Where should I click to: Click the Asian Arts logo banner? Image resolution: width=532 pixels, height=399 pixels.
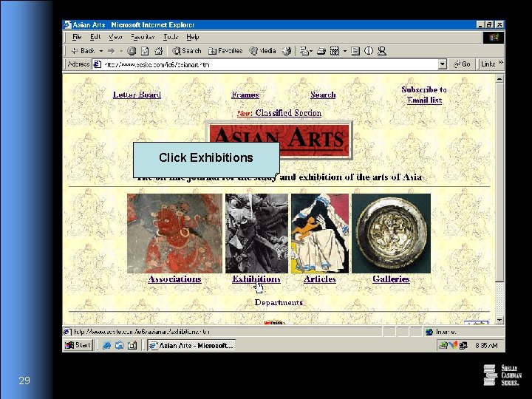(279, 140)
